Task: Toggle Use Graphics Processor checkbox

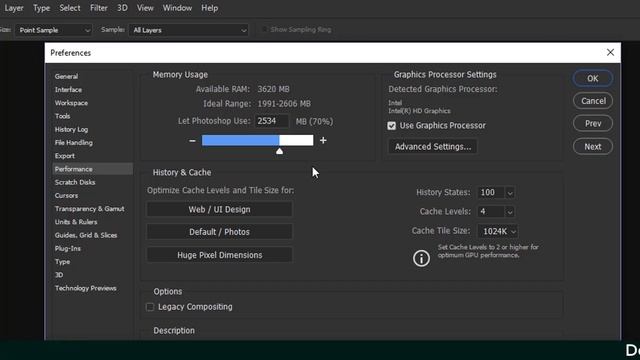Action: [x=391, y=126]
